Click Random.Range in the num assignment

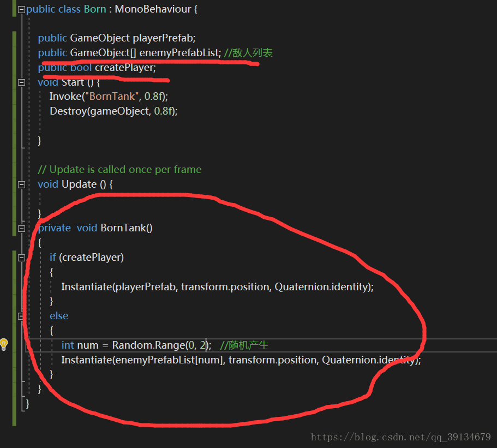click(x=148, y=345)
